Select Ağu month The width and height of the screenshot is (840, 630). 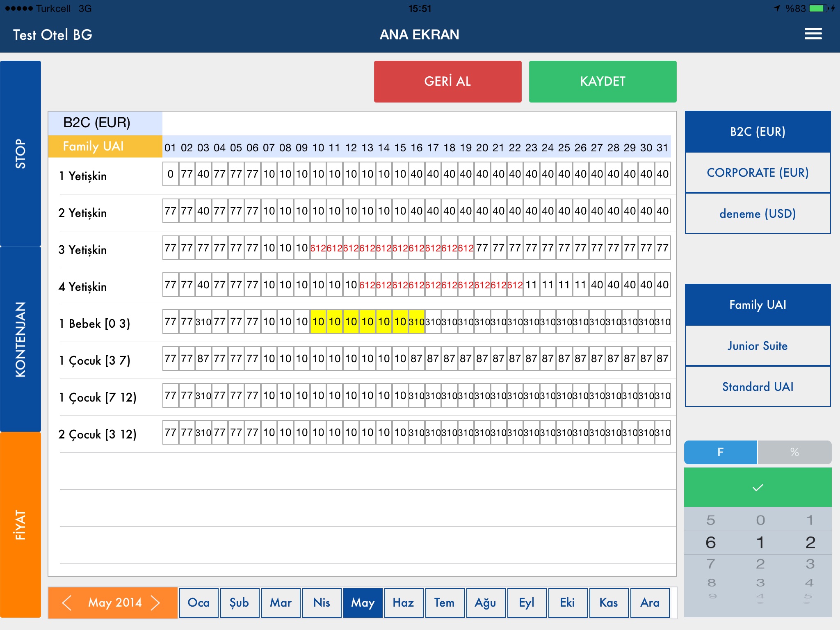click(x=486, y=603)
